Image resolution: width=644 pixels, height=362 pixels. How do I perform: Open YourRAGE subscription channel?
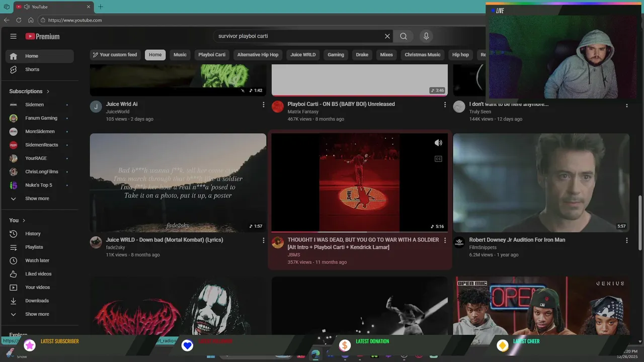tap(40, 158)
